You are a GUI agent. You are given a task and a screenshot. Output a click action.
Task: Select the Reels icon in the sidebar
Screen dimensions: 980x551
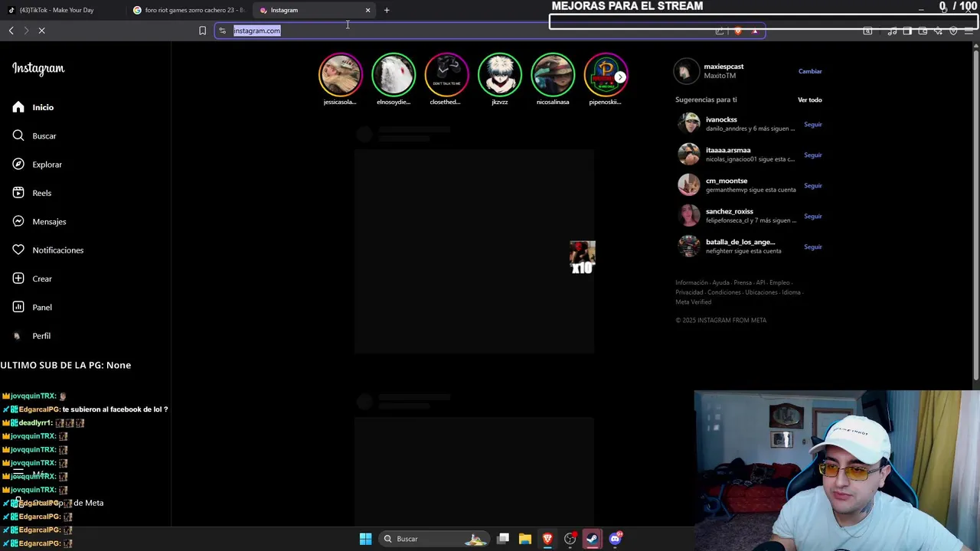18,193
